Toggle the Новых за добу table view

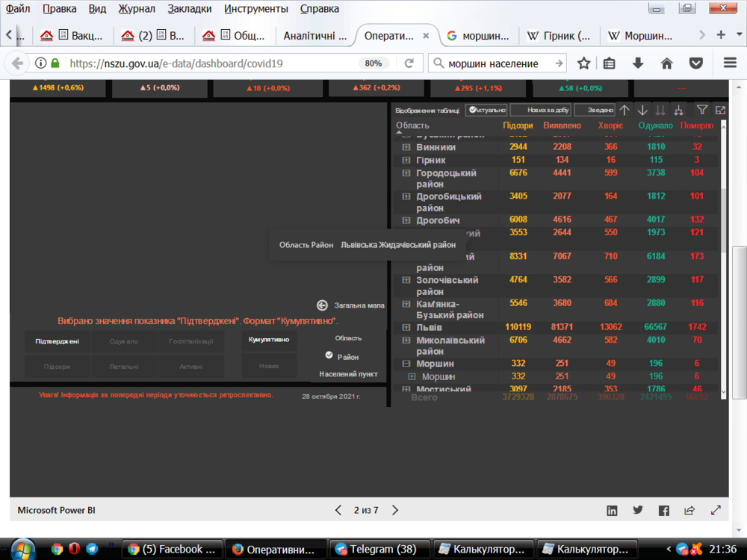[x=541, y=110]
